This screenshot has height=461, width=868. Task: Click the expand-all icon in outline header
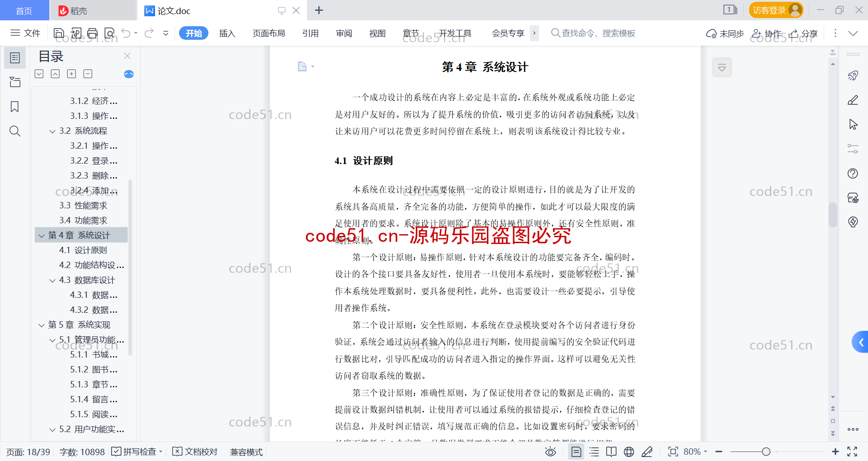pyautogui.click(x=39, y=74)
